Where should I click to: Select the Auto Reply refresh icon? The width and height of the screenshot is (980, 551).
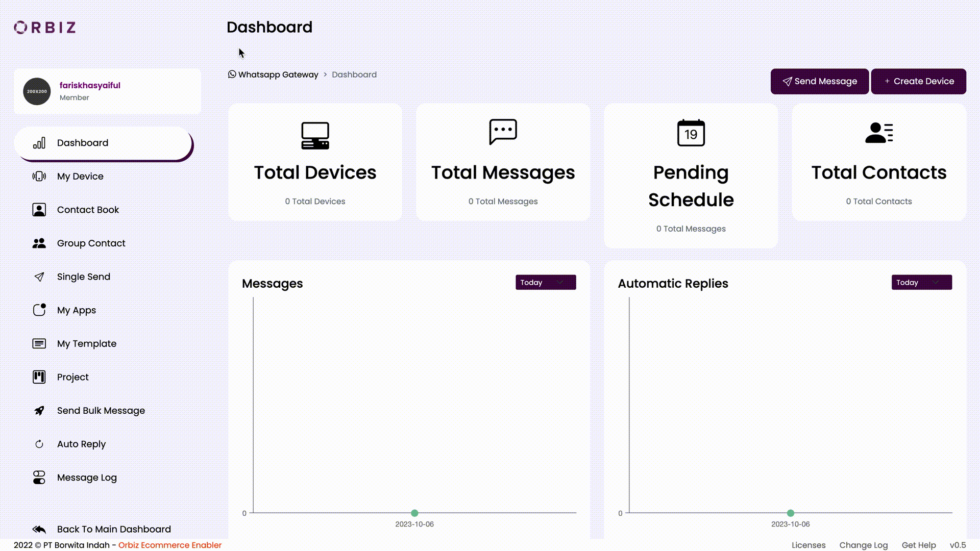pyautogui.click(x=39, y=443)
